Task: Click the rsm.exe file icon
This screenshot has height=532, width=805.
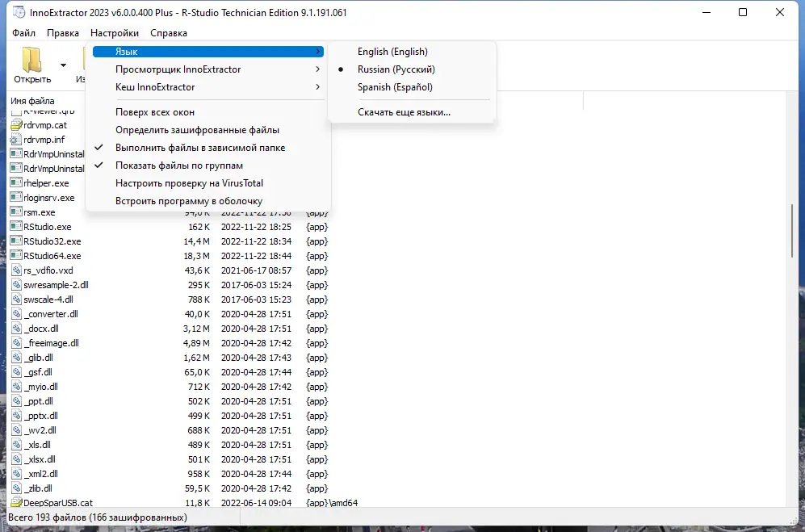Action: click(16, 212)
